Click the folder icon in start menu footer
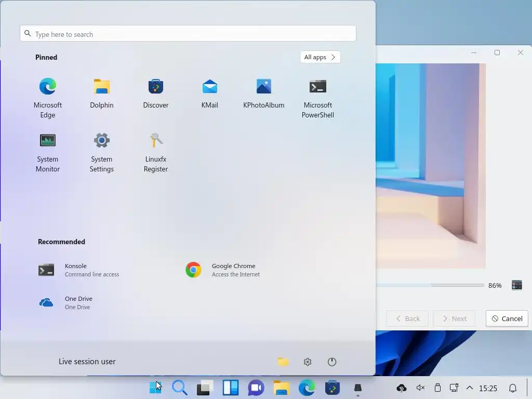Image resolution: width=532 pixels, height=399 pixels. click(x=283, y=362)
